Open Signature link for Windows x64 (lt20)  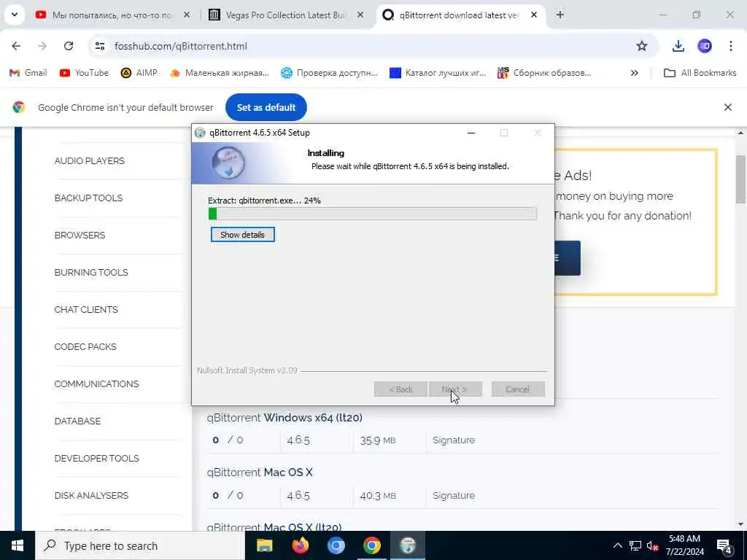(454, 440)
